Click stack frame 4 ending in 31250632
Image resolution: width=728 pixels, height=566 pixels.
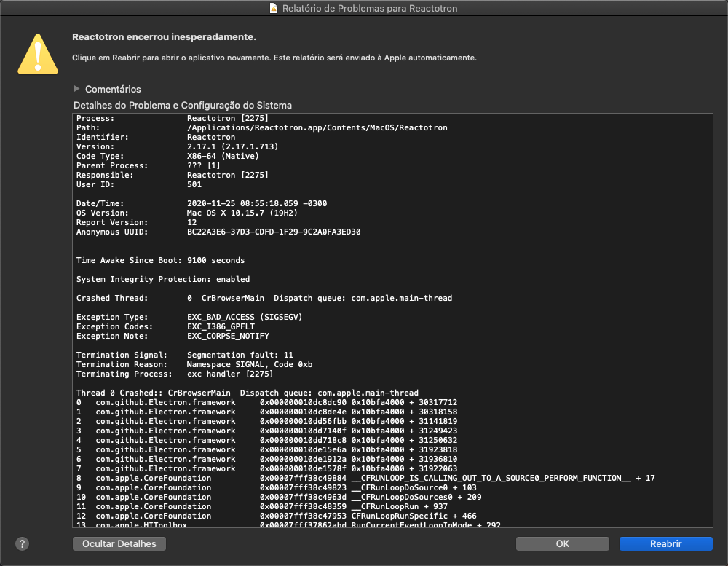266,440
